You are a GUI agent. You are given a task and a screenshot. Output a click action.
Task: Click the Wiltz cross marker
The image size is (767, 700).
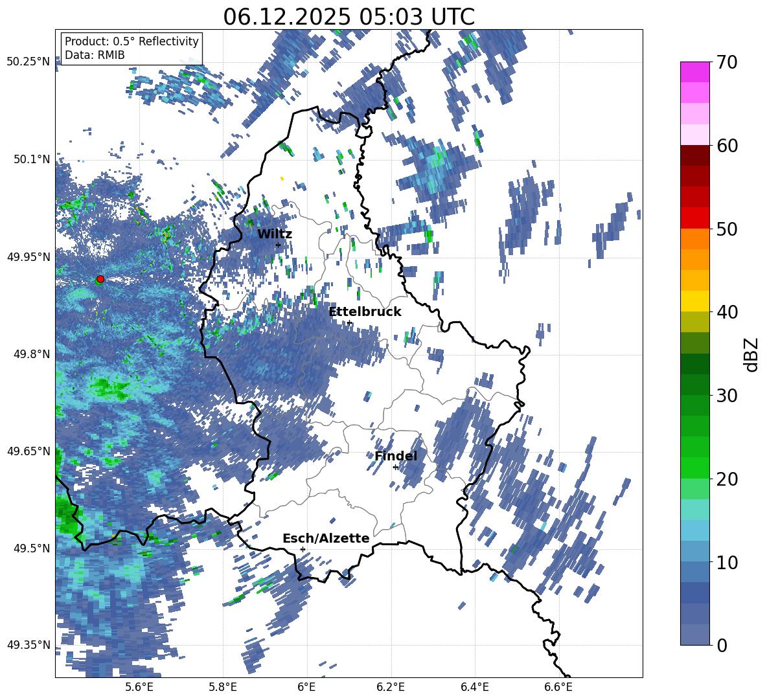[x=278, y=245]
